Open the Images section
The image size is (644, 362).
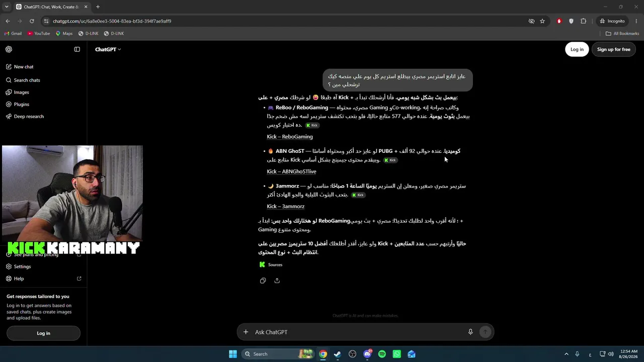click(x=18, y=93)
